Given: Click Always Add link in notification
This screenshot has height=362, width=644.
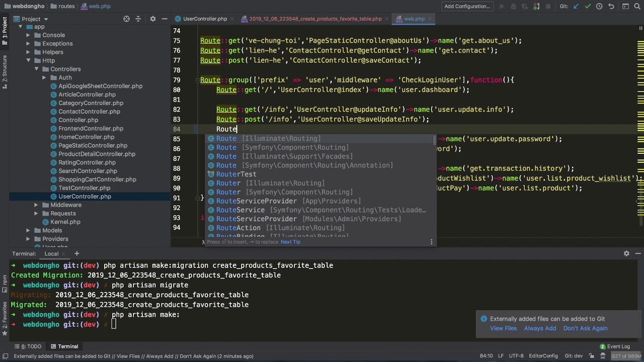Looking at the screenshot, I should point(540,328).
